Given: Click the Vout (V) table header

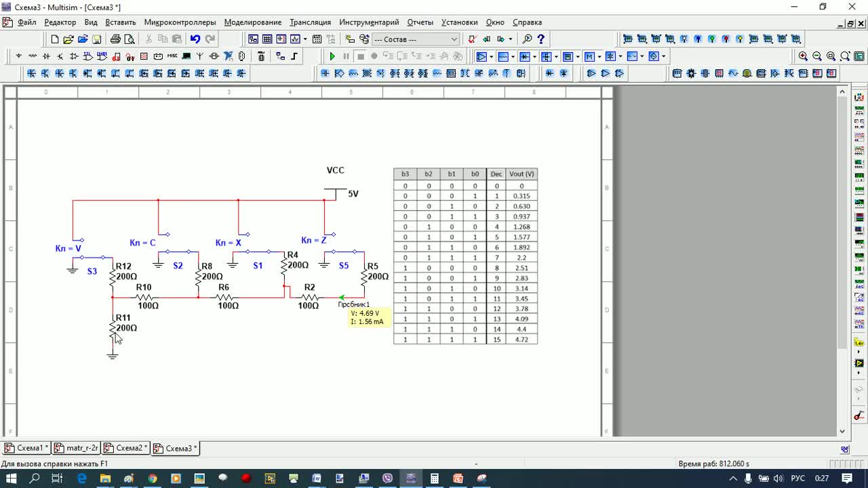Looking at the screenshot, I should [521, 174].
